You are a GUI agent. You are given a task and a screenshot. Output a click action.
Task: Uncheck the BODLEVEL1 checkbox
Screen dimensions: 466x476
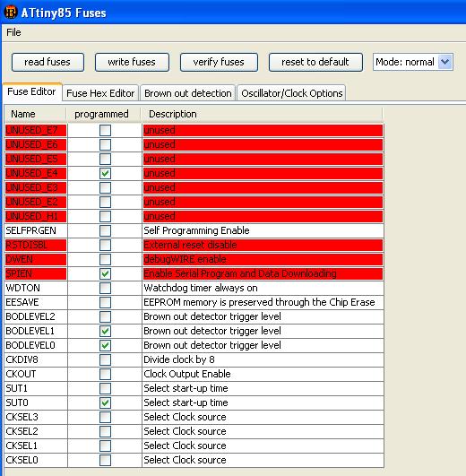coord(105,331)
